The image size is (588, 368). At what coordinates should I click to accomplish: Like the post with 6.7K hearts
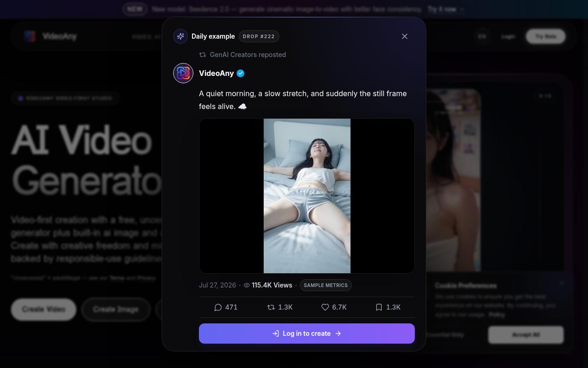(x=334, y=307)
